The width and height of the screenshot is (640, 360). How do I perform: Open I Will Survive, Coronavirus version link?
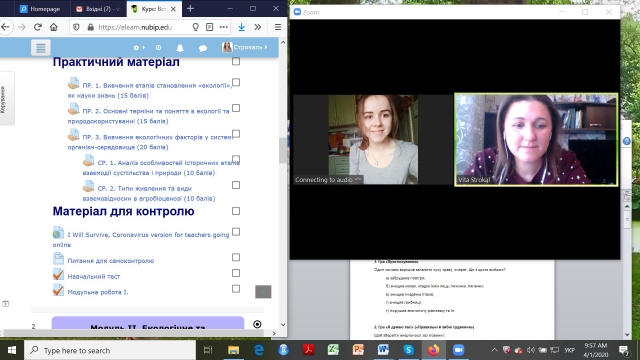(x=141, y=240)
